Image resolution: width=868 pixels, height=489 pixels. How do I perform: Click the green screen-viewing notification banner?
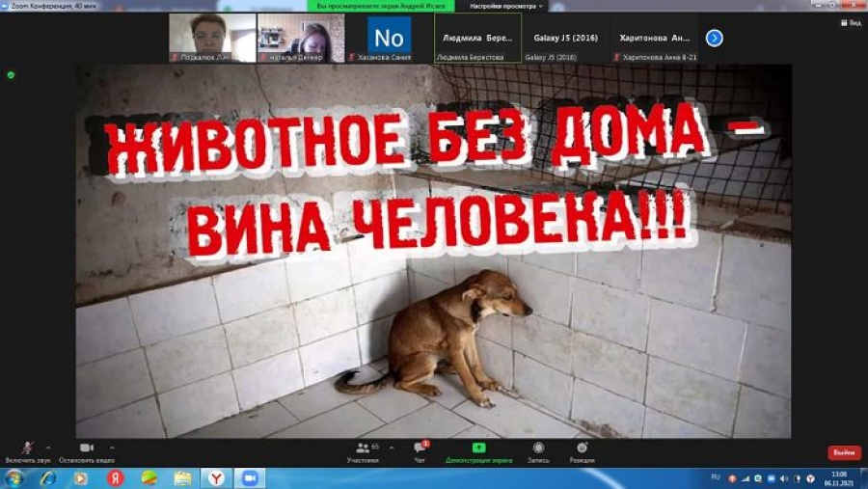[381, 6]
